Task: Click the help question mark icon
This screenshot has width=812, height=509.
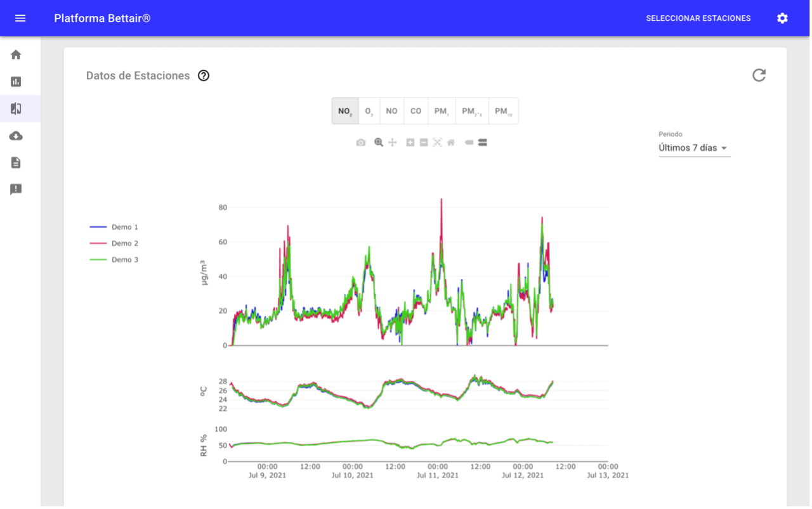Action: click(x=204, y=75)
